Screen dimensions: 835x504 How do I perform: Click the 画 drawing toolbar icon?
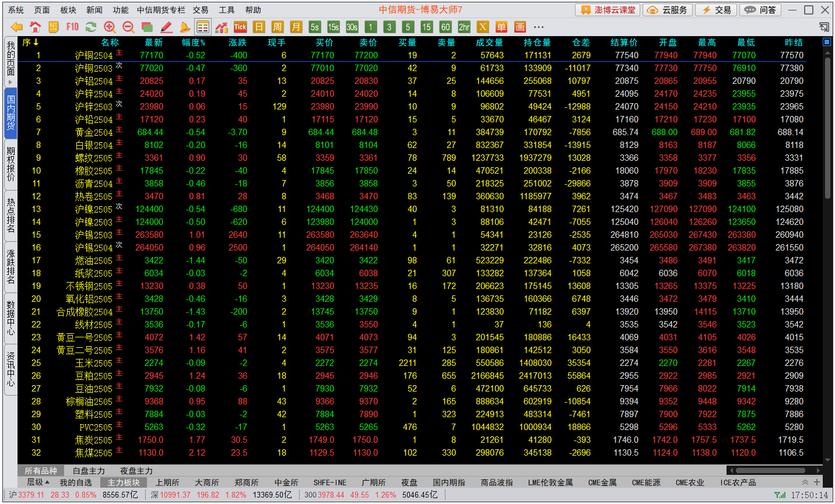click(520, 27)
